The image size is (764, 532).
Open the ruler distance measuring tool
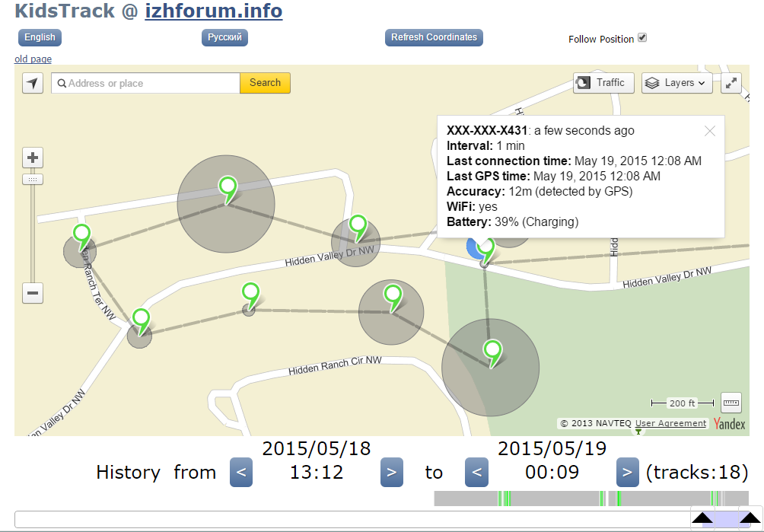731,402
